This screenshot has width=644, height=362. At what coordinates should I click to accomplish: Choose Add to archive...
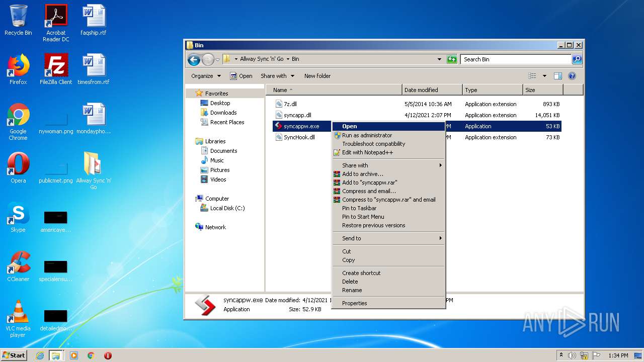tap(388, 174)
